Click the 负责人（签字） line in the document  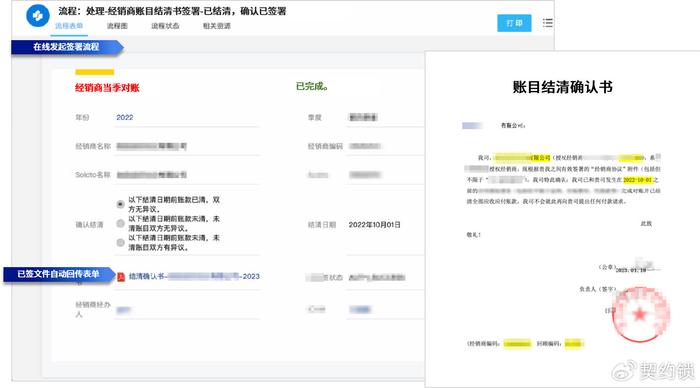[x=597, y=289]
